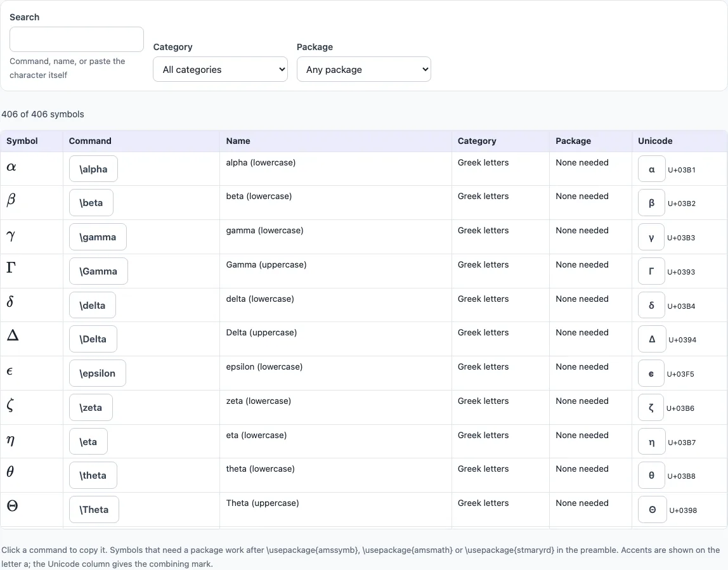Screen dimensions: 728x570
Task: Sort by the Command column header
Action: click(x=90, y=141)
